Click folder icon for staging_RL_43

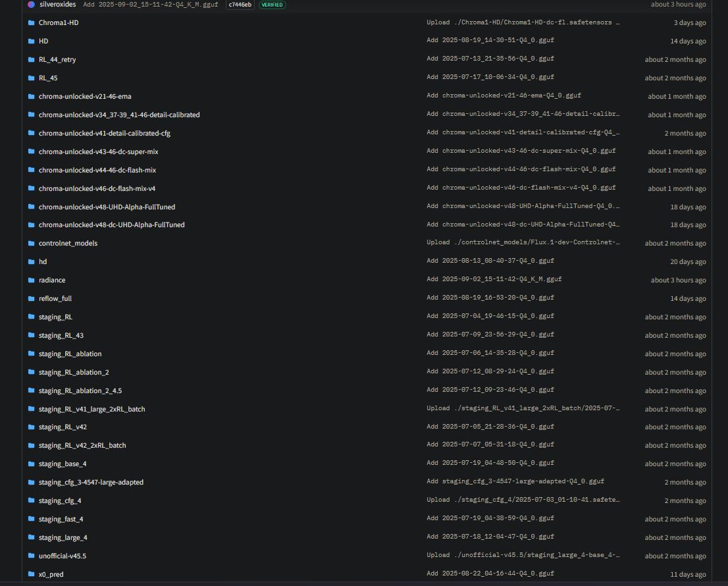coord(31,335)
